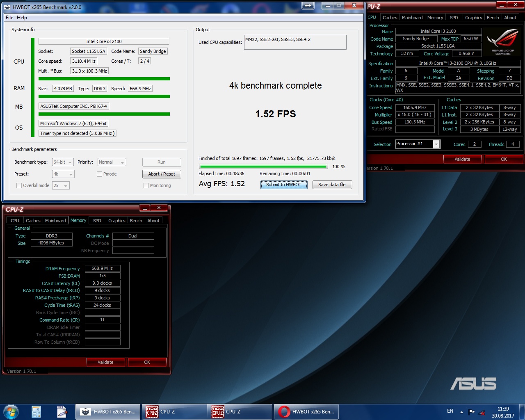525x420 pixels.
Task: Click the Channels # Dual value
Action: coord(133,236)
